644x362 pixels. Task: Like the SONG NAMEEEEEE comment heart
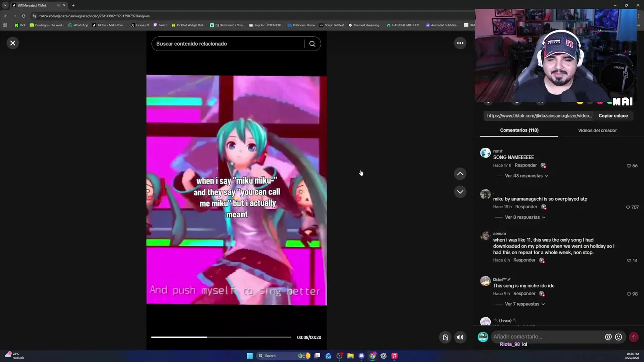coord(629,166)
